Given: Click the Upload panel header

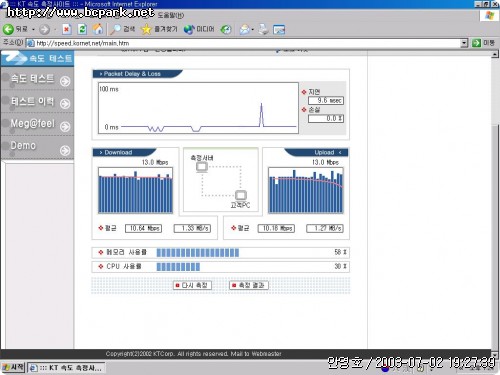Looking at the screenshot, I should [316, 152].
